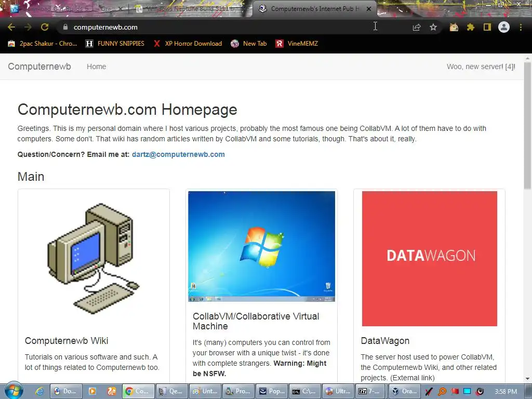Click the DataWagon card title

[x=385, y=341]
